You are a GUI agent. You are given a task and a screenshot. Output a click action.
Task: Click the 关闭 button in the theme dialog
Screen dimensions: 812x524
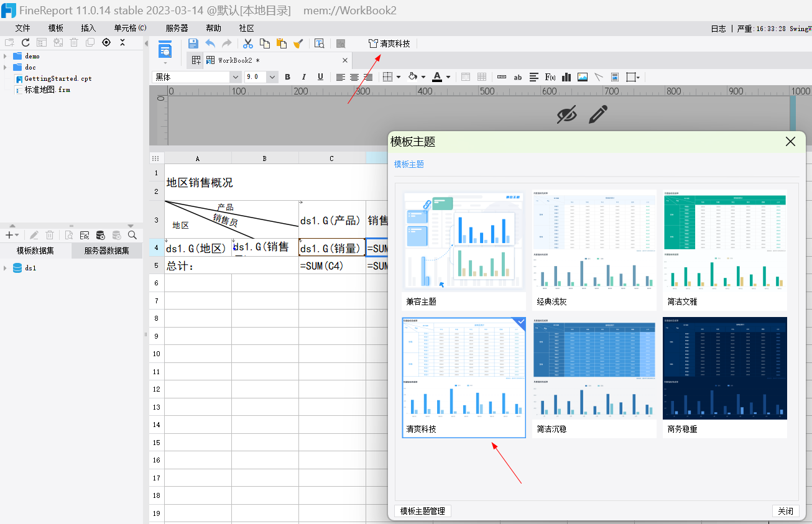[786, 511]
